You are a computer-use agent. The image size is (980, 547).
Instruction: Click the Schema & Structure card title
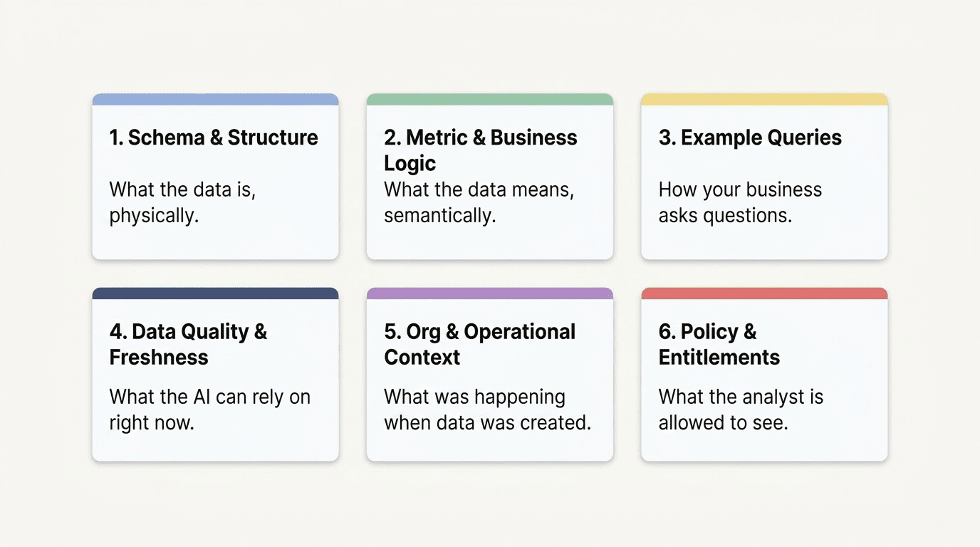coord(214,137)
